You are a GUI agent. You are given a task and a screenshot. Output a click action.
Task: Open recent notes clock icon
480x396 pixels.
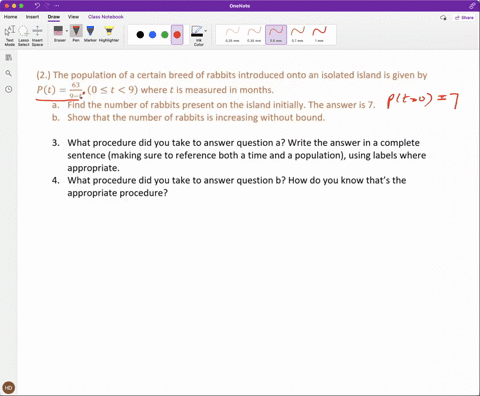9,89
